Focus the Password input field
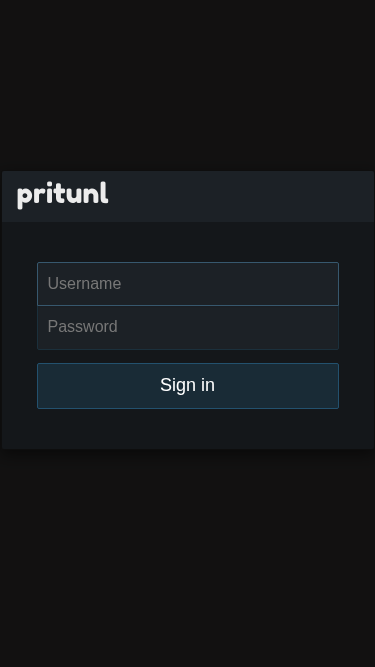This screenshot has height=667, width=375. [188, 328]
